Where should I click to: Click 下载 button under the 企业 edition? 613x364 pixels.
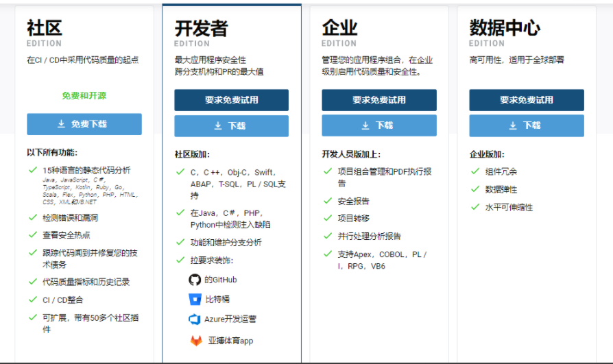pos(378,125)
